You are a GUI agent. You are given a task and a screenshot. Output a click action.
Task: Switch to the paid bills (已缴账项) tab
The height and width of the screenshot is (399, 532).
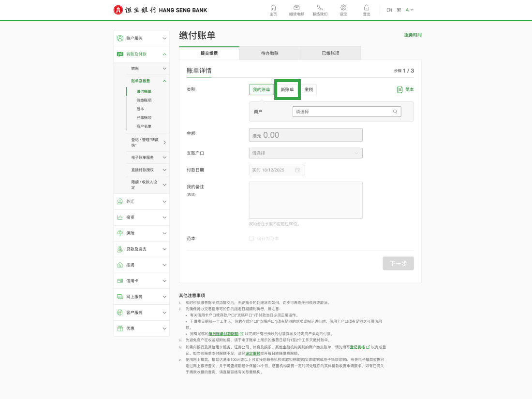[330, 53]
